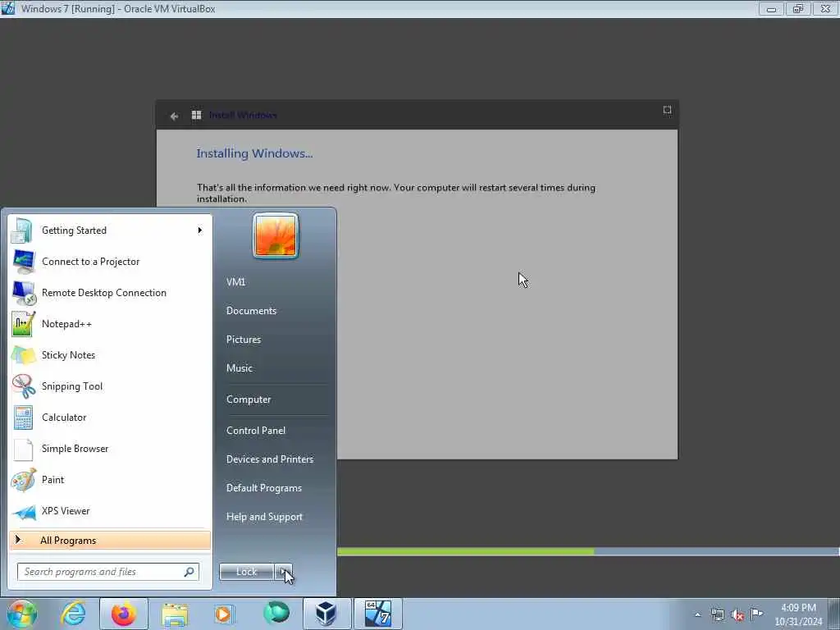Open the shutdown options arrow beside Lock
The image size is (840, 630).
point(283,572)
